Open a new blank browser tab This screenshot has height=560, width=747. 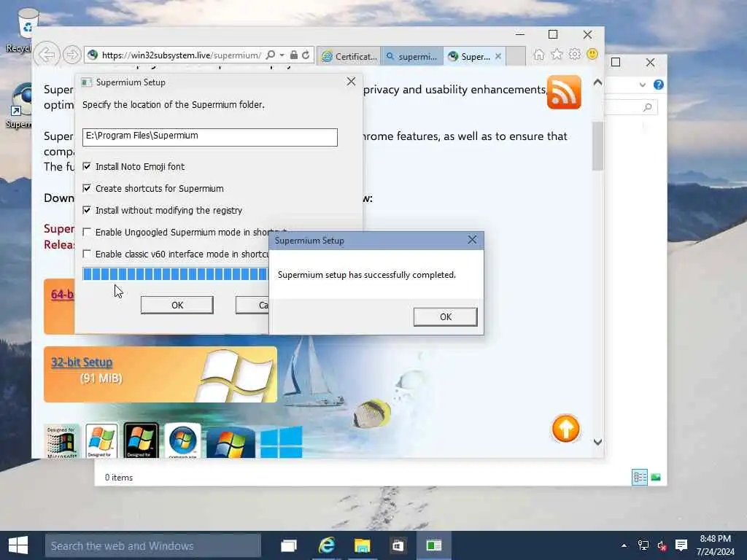point(516,56)
